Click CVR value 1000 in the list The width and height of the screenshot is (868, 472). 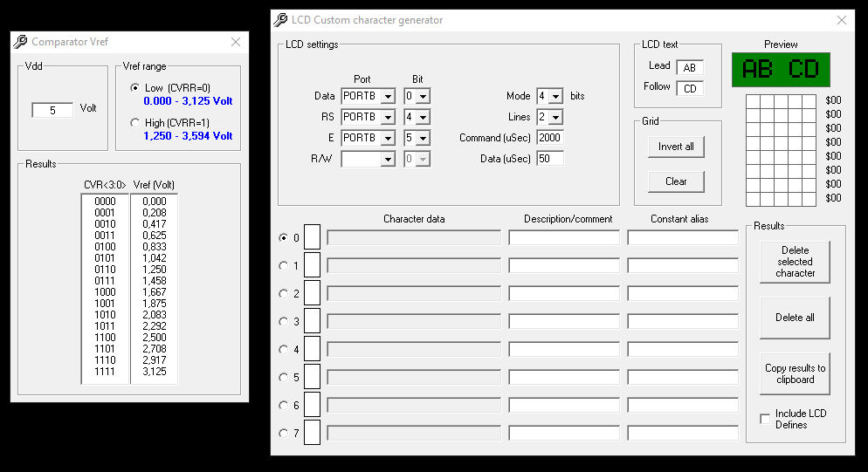pyautogui.click(x=105, y=292)
